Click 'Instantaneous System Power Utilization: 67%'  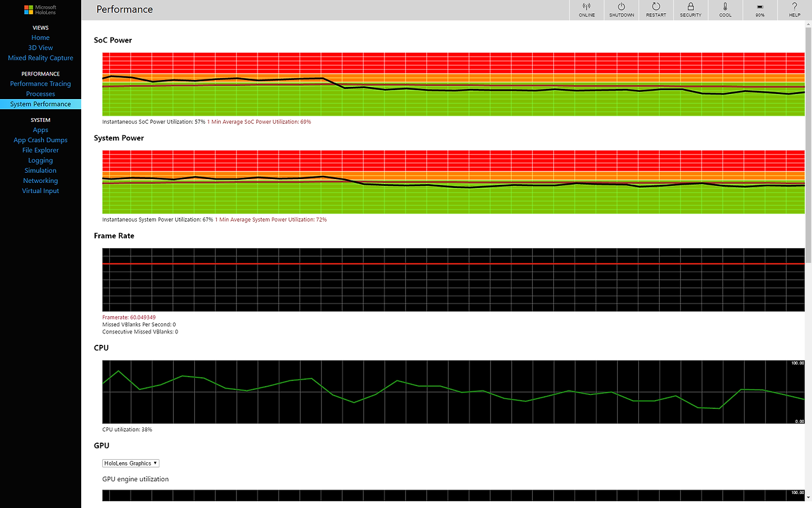[x=157, y=220]
